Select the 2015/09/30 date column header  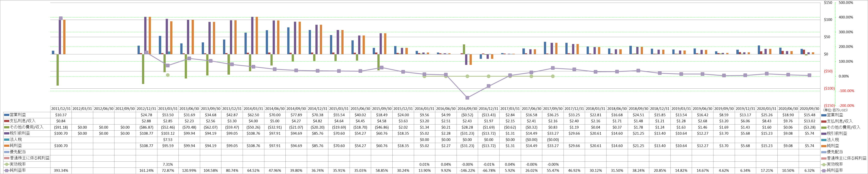tap(382, 109)
